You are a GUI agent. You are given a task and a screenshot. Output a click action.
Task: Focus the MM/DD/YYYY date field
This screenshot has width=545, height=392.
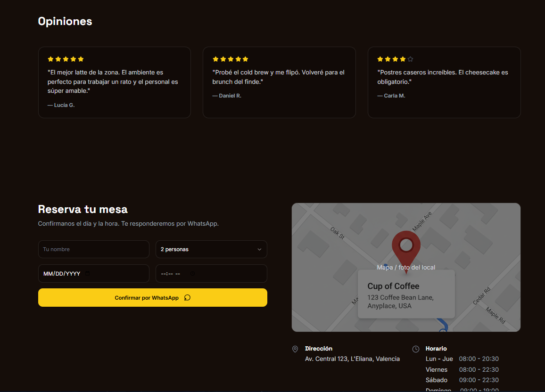pyautogui.click(x=93, y=274)
